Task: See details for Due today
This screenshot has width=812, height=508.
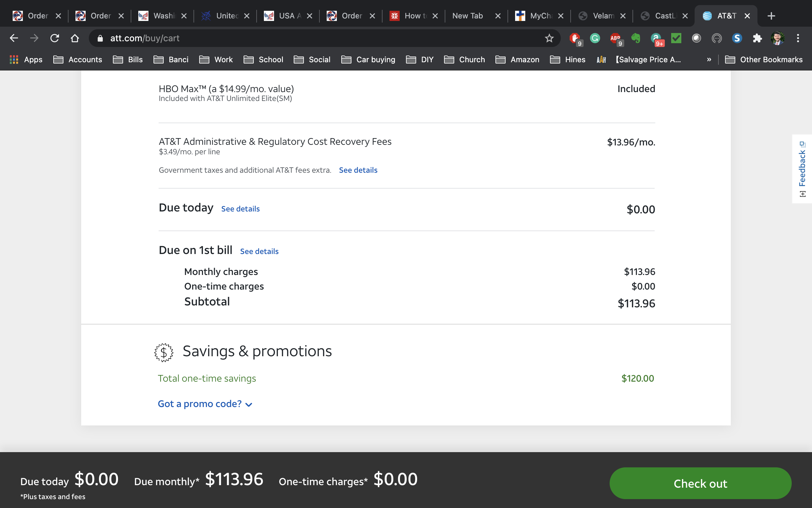Action: (240, 209)
